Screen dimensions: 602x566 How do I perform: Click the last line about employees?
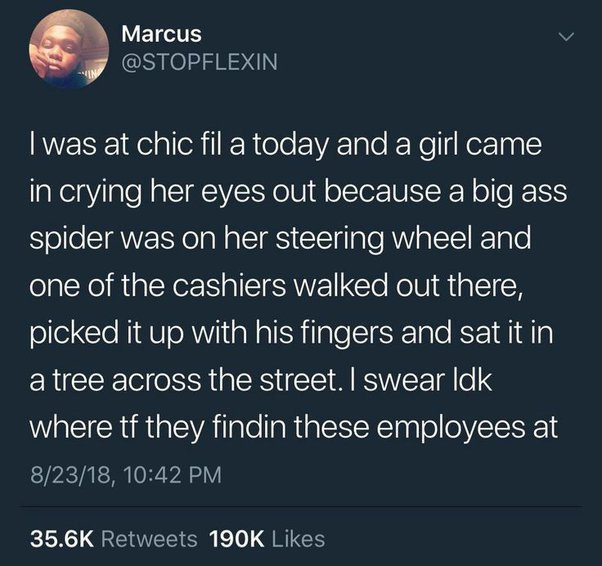293,427
